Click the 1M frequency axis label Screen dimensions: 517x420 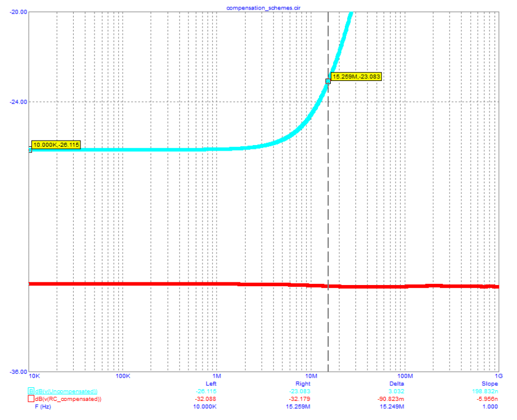(216, 376)
